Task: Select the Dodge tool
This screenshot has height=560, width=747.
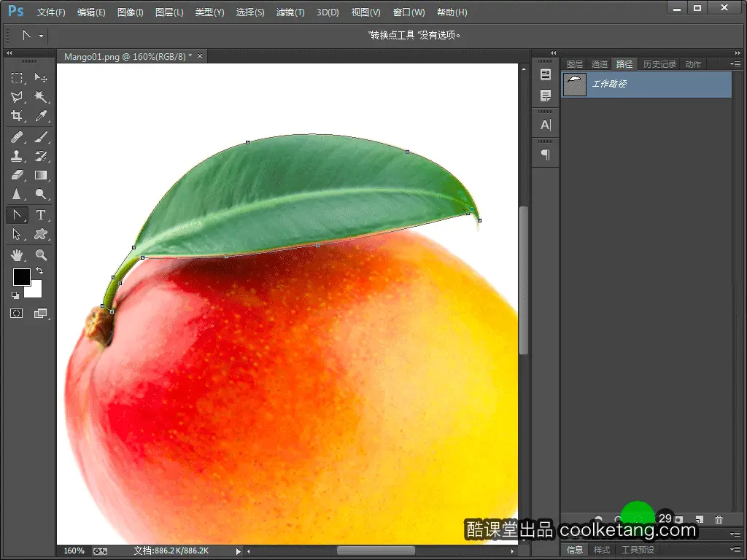Action: (41, 194)
